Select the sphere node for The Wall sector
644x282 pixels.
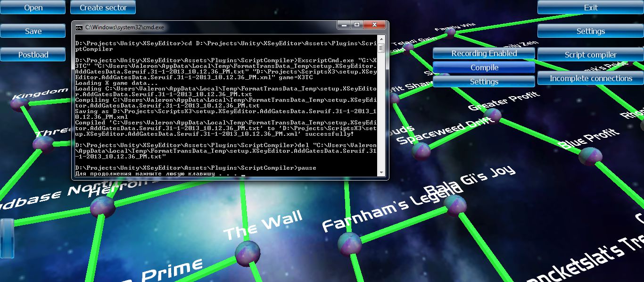coord(248,253)
